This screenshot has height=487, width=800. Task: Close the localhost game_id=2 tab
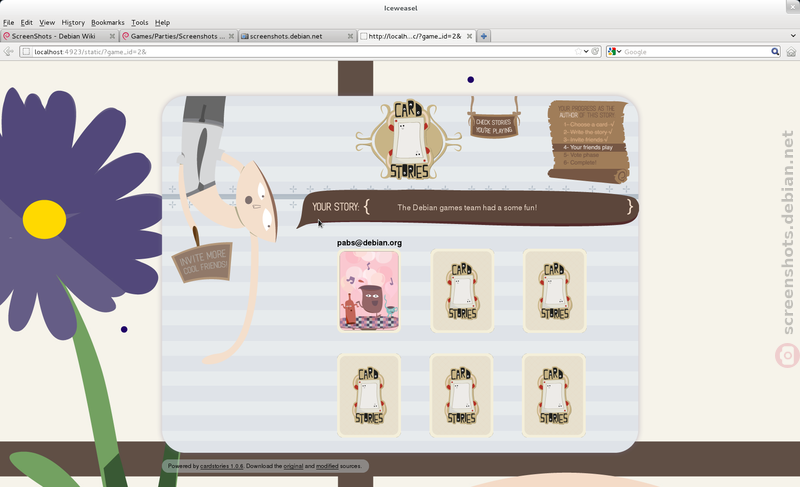click(469, 36)
